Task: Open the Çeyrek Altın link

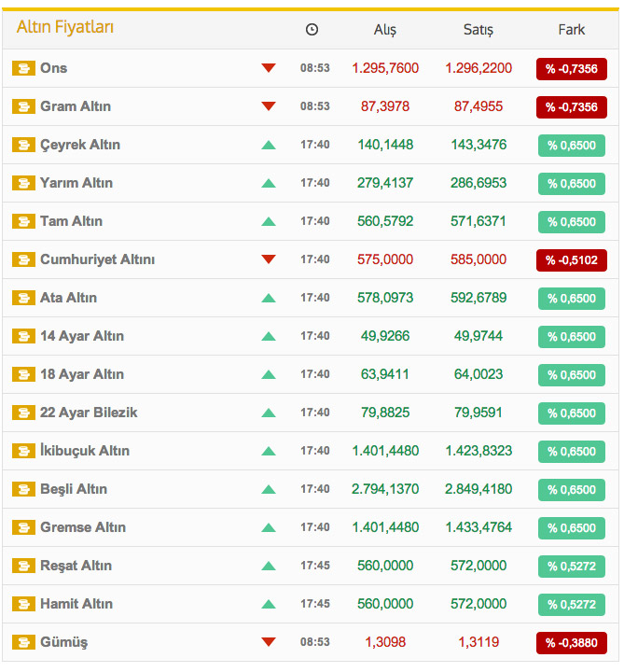Action: coord(80,145)
